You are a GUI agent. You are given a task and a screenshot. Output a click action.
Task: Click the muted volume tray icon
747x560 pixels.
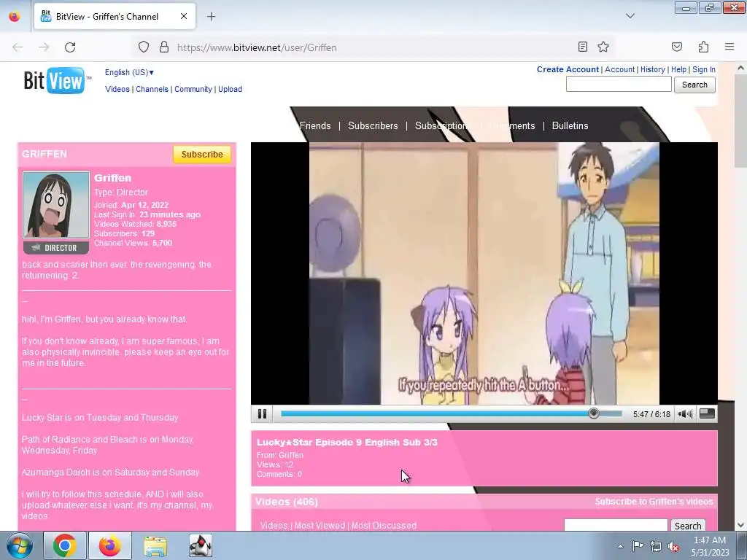click(x=673, y=547)
